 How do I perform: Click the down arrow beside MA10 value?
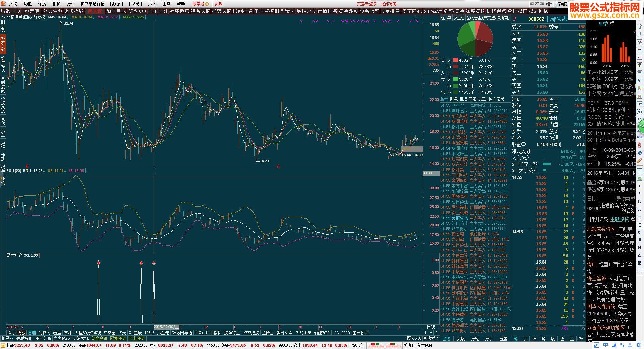(94, 17)
